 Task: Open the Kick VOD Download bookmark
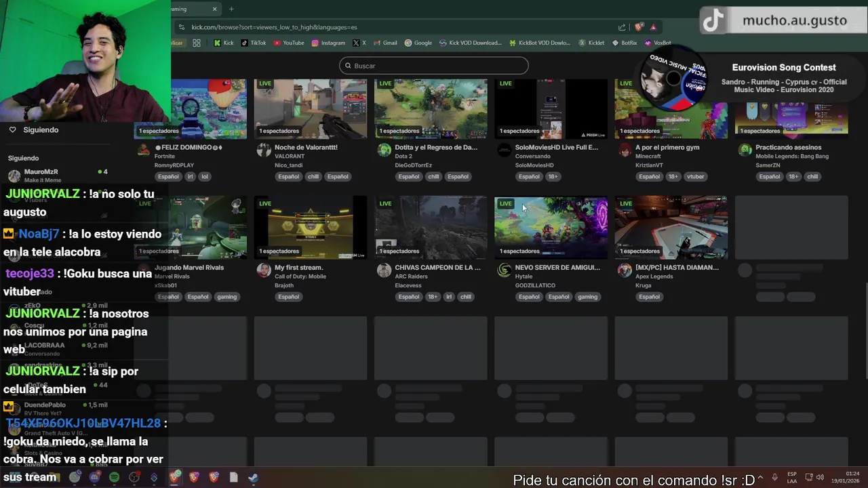click(x=471, y=43)
